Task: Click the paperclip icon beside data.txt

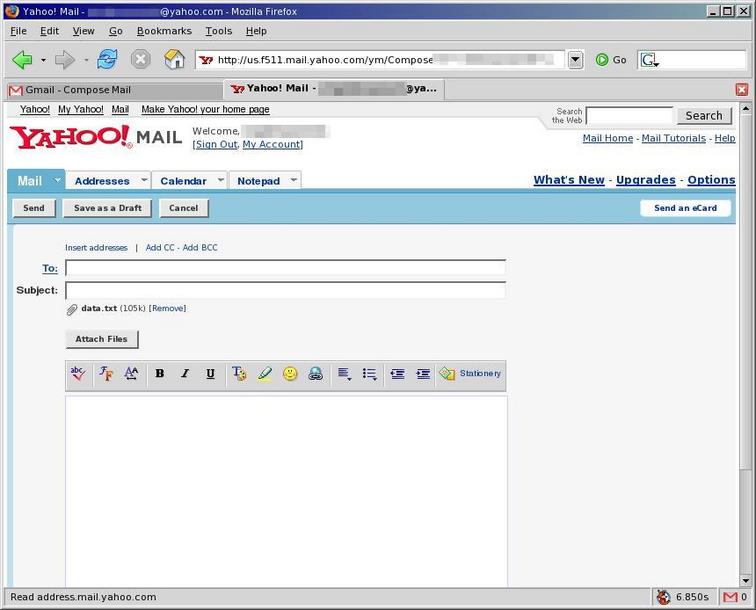Action: tap(72, 310)
